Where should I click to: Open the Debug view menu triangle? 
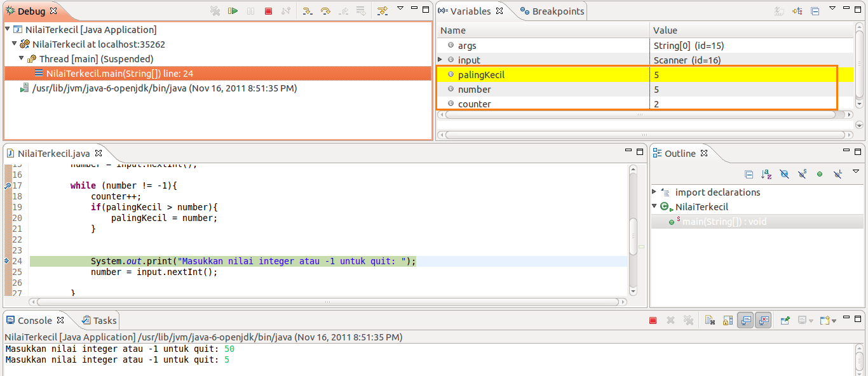400,9
